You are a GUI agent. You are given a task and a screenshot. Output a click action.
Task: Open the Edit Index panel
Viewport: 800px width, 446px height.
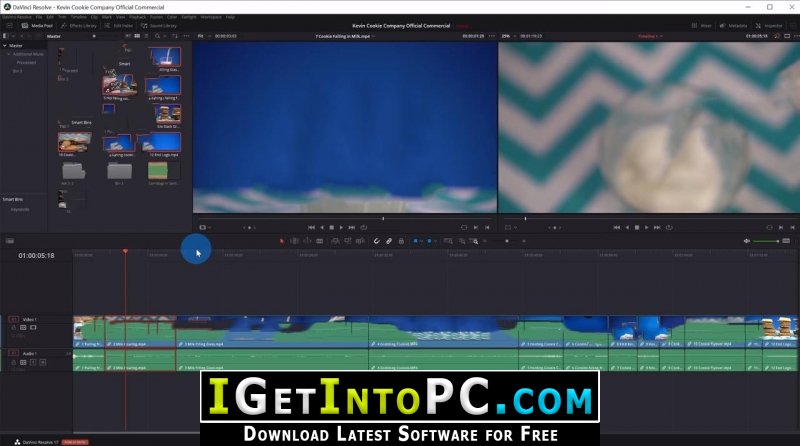tap(118, 26)
